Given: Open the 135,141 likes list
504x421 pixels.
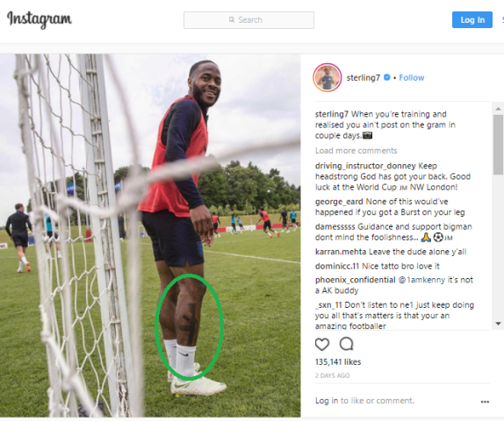Looking at the screenshot, I should click(x=338, y=362).
